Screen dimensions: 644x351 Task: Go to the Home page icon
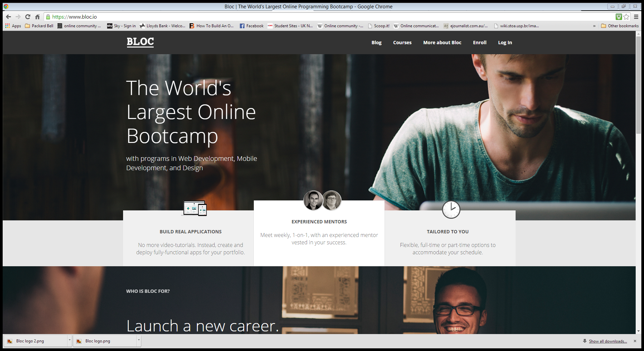[x=37, y=17]
